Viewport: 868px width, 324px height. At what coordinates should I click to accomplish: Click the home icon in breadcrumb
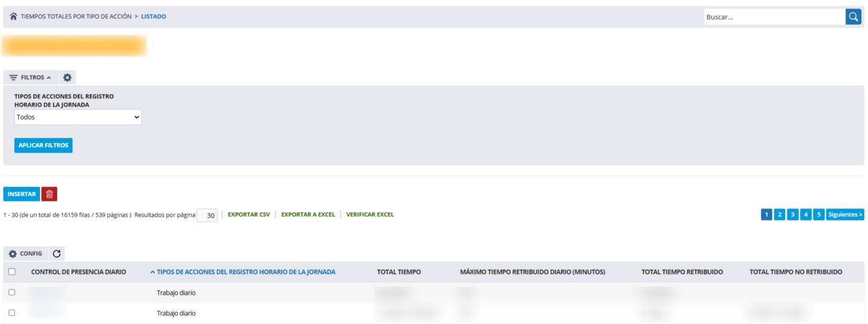pos(13,17)
